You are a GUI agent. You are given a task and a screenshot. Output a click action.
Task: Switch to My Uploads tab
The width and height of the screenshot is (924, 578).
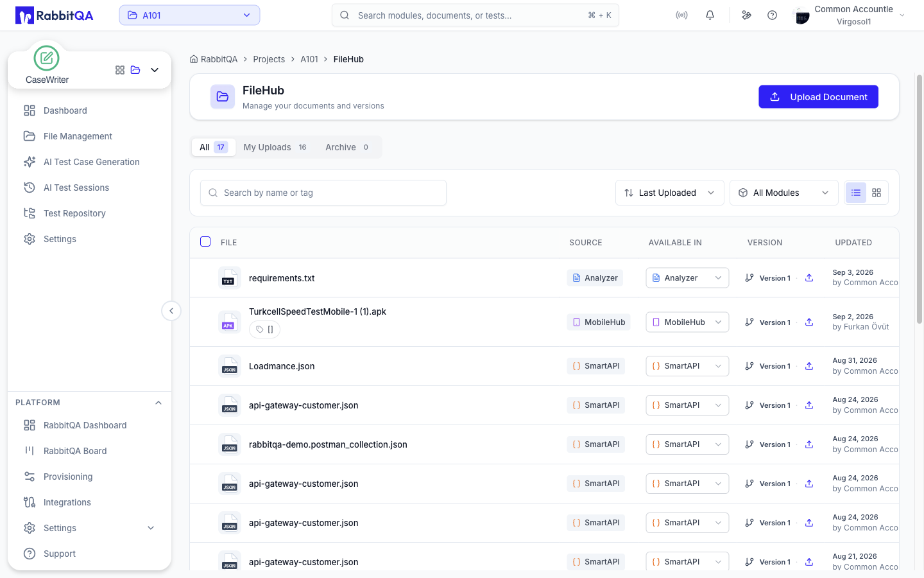coord(275,147)
